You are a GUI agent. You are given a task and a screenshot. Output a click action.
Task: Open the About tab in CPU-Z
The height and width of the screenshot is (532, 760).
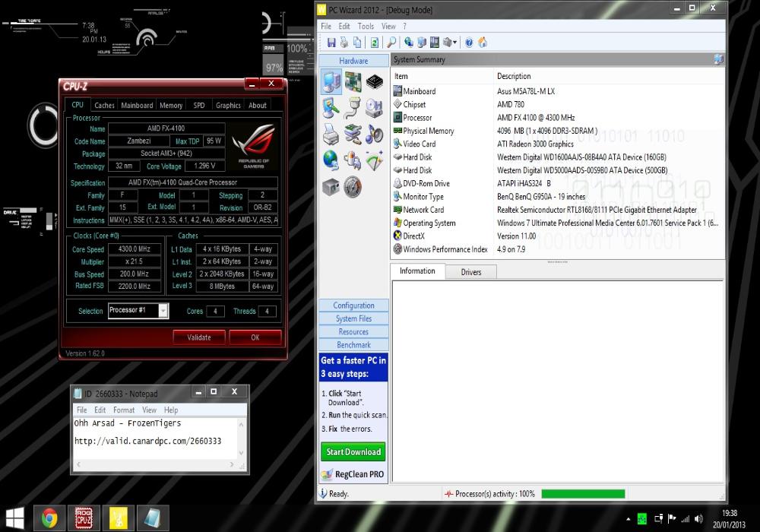[x=258, y=105]
